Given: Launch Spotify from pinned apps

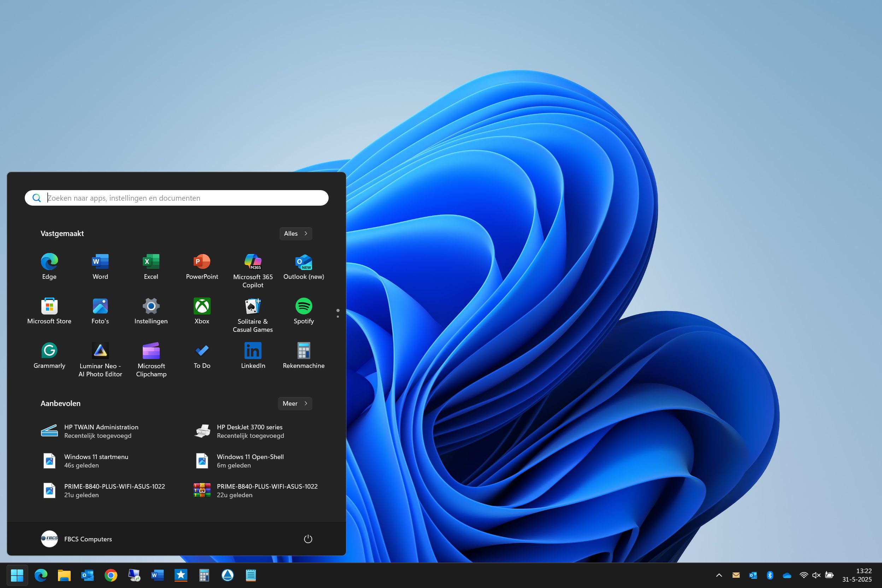Looking at the screenshot, I should click(304, 311).
